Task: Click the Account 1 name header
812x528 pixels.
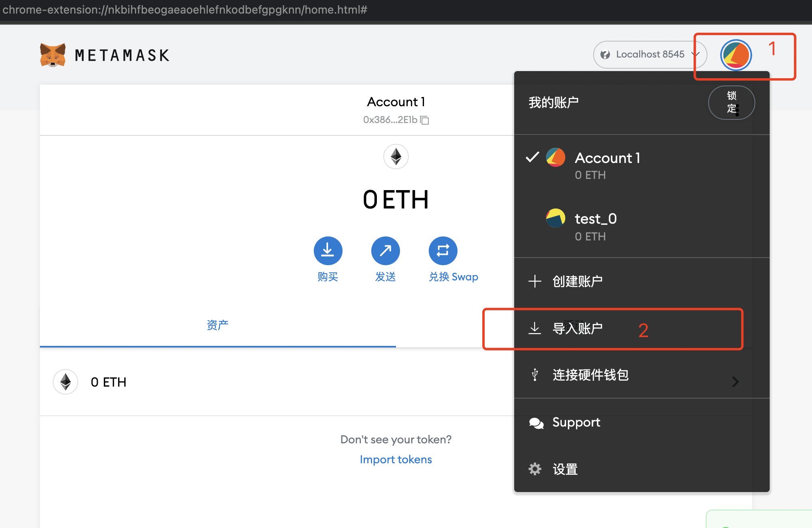Action: [x=396, y=102]
